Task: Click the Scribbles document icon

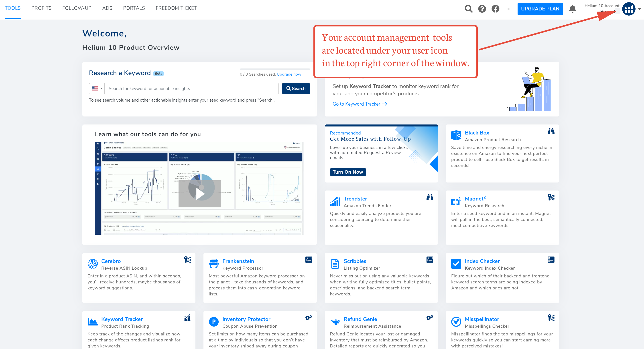Action: (x=335, y=263)
